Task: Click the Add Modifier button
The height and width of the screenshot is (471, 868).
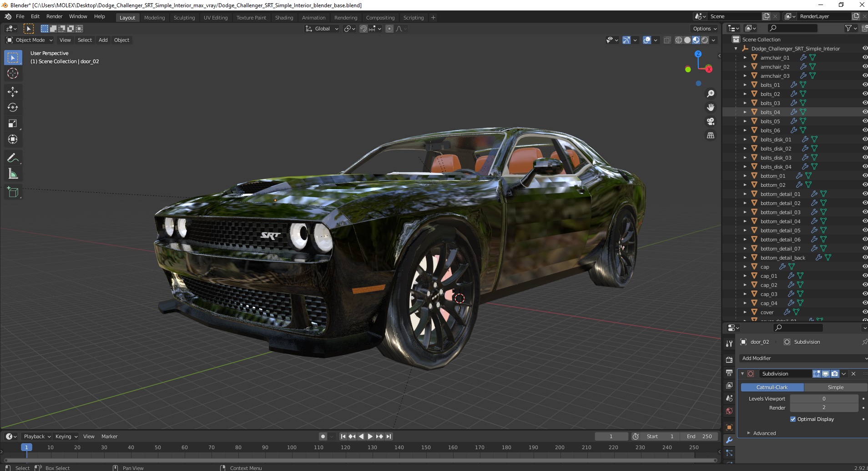Action: coord(802,358)
